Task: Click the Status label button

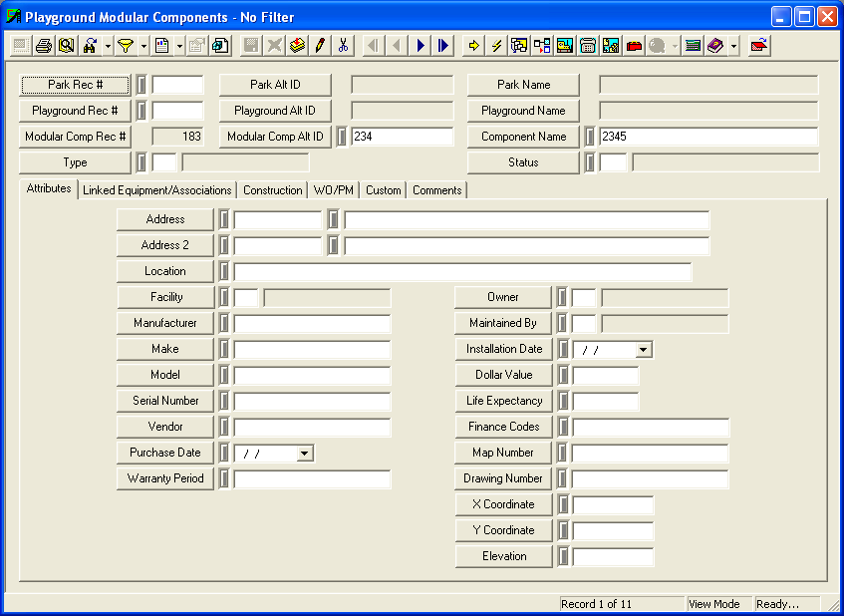Action: (x=524, y=162)
